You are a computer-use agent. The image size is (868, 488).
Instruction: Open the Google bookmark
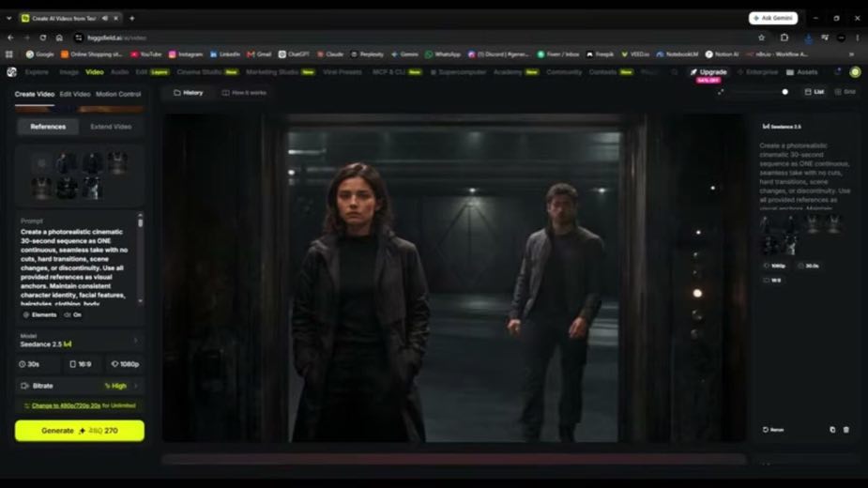(x=39, y=54)
